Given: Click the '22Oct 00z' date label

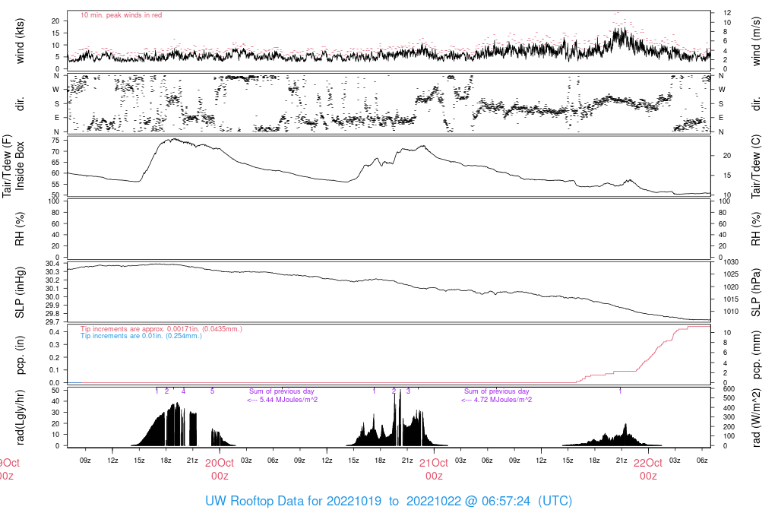Looking at the screenshot, I should point(648,470).
